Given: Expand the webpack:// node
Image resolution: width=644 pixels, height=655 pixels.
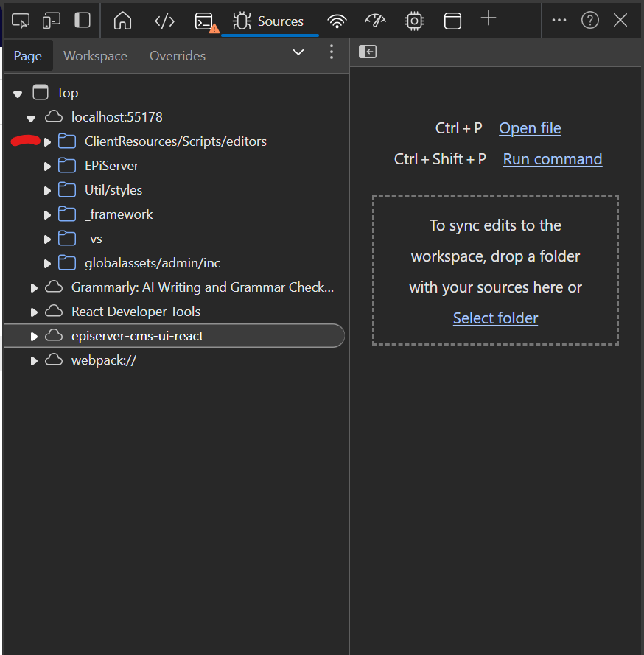Looking at the screenshot, I should coord(34,361).
